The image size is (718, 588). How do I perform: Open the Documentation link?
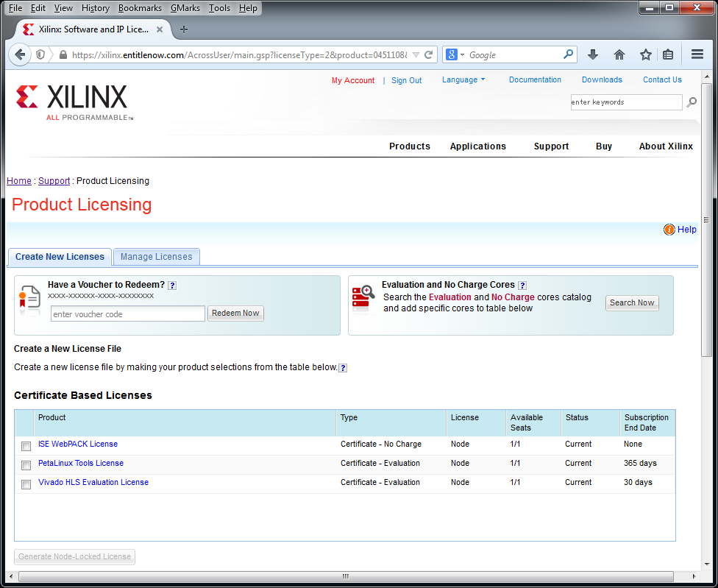(535, 79)
